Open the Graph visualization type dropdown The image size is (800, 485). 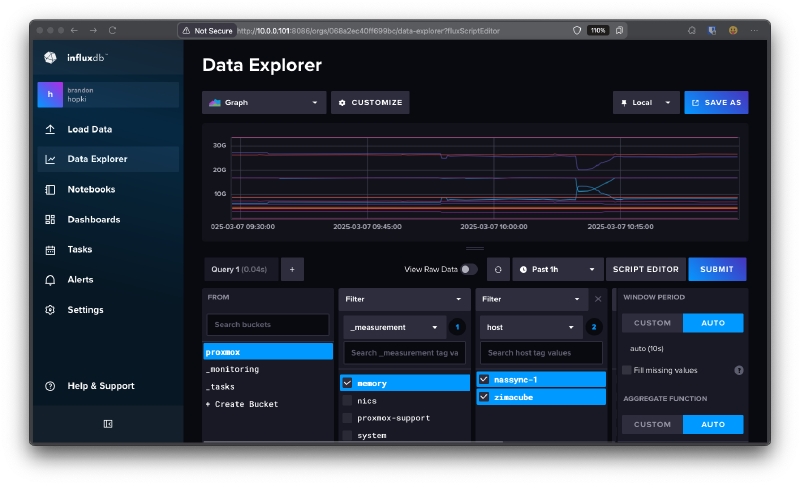264,102
